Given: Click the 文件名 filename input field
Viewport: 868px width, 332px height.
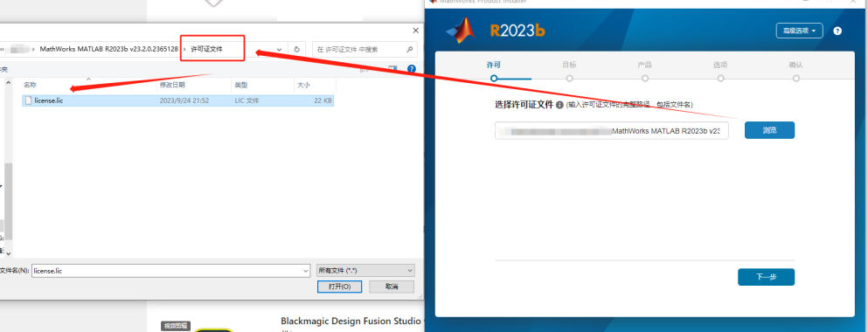Looking at the screenshot, I should point(170,271).
